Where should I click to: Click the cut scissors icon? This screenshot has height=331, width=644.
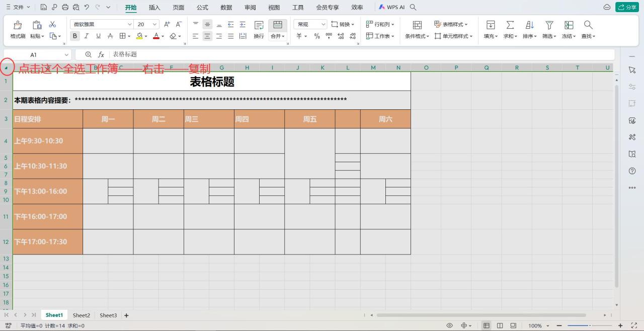coord(52,24)
